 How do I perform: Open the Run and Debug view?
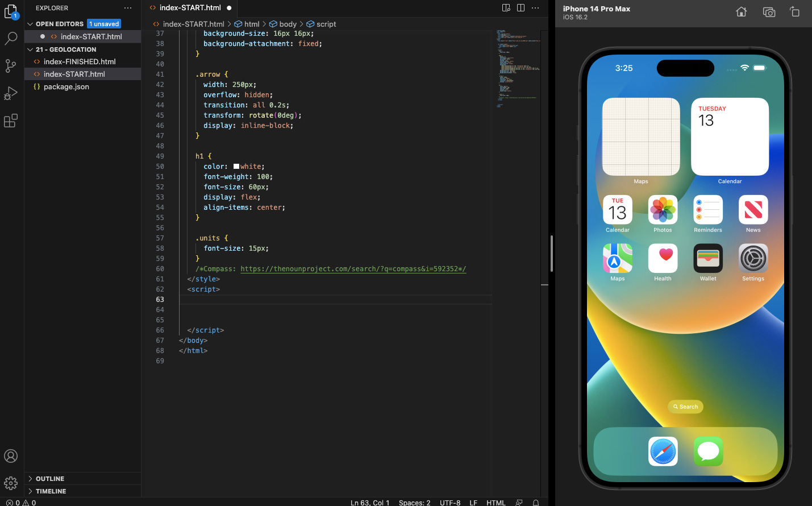click(x=11, y=93)
